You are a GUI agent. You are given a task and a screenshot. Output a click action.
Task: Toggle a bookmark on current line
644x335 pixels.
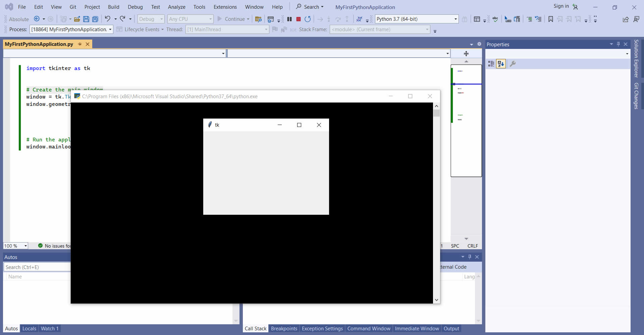click(x=550, y=19)
